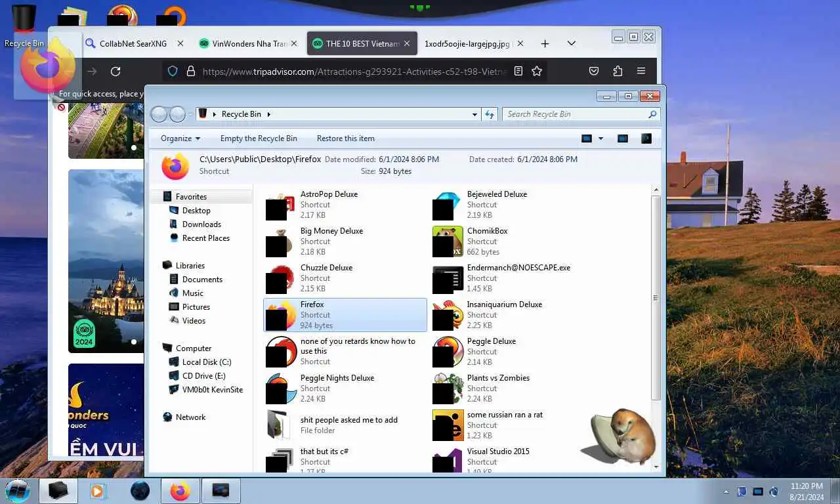Select the 'that but its c#' icon
This screenshot has height=504, width=840.
point(280,460)
